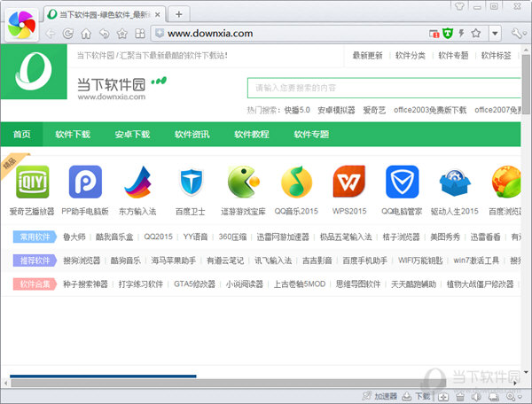The image size is (532, 404).
Task: Open the QQ电脑管家 app icon
Action: point(402,182)
